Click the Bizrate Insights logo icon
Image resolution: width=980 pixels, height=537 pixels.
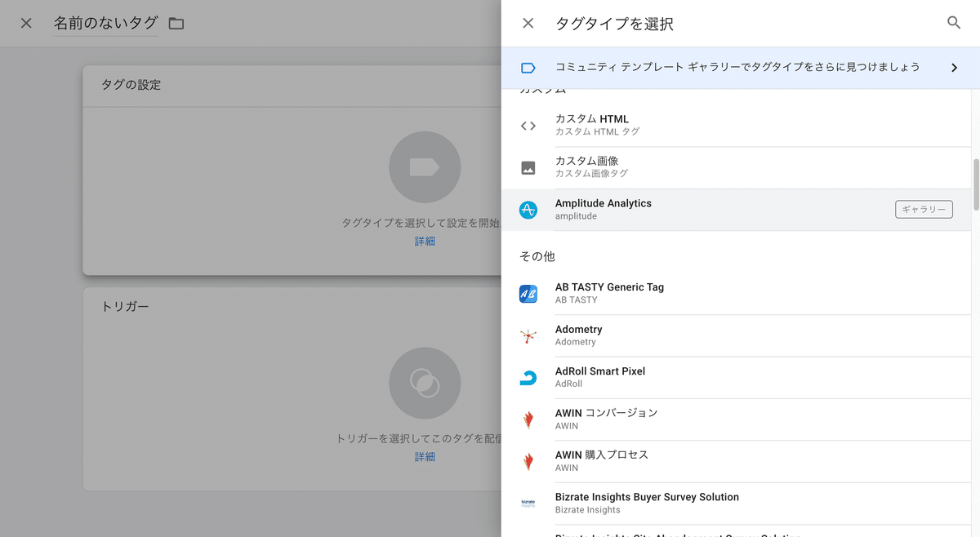coord(528,504)
